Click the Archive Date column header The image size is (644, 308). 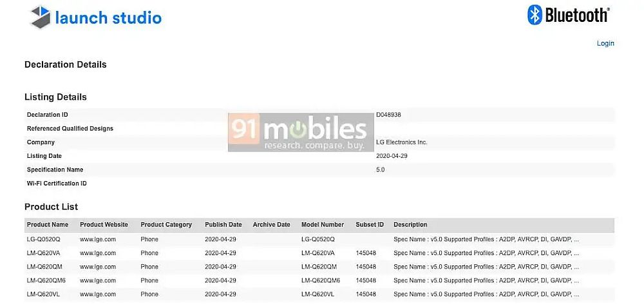pyautogui.click(x=272, y=225)
